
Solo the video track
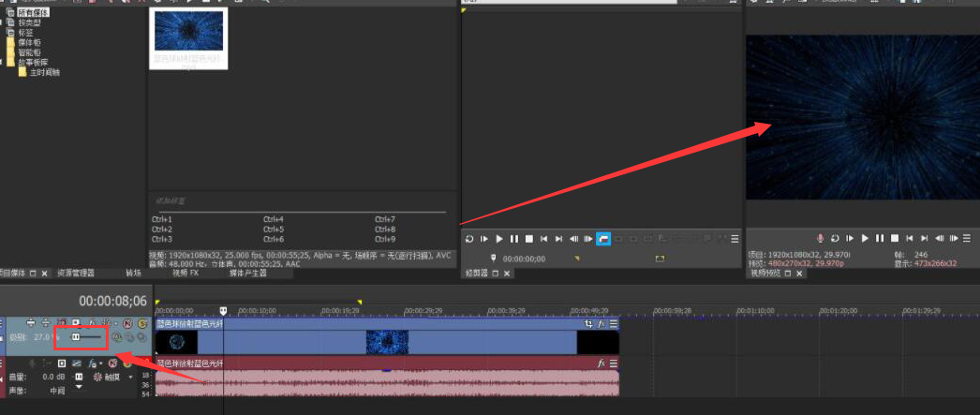(142, 323)
